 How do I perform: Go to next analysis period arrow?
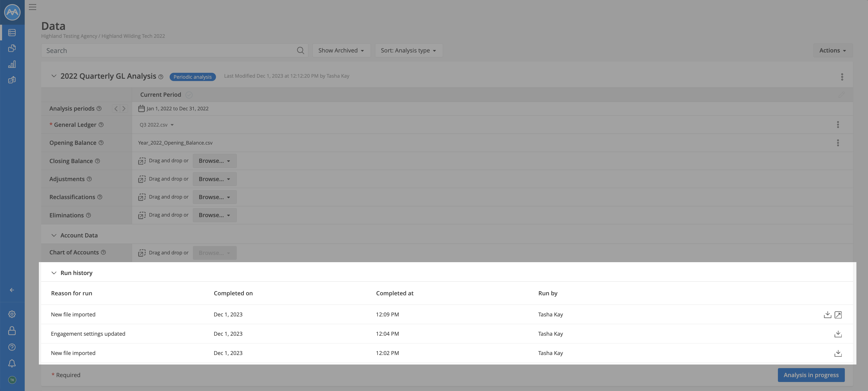pos(124,109)
